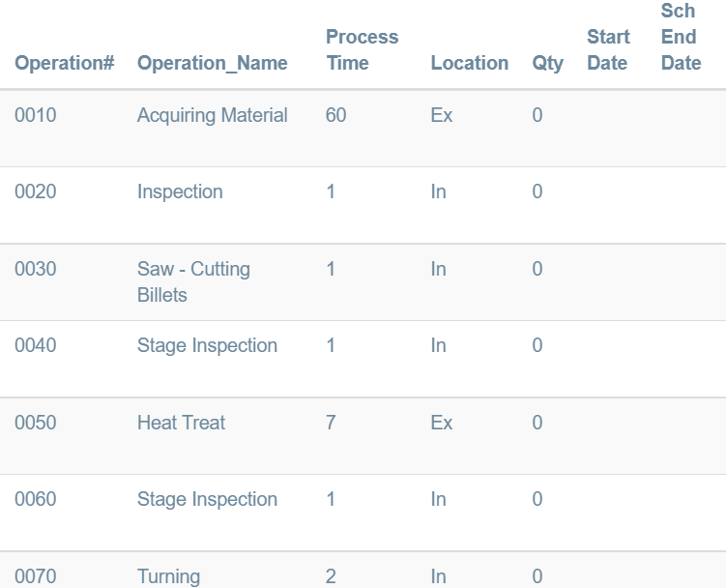Click the Turning operation name
The image size is (726, 588).
click(169, 576)
